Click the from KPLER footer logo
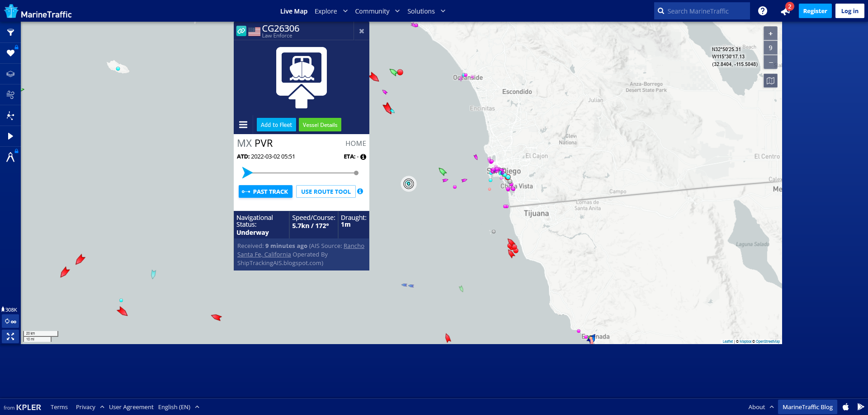The height and width of the screenshot is (415, 868). 22,407
